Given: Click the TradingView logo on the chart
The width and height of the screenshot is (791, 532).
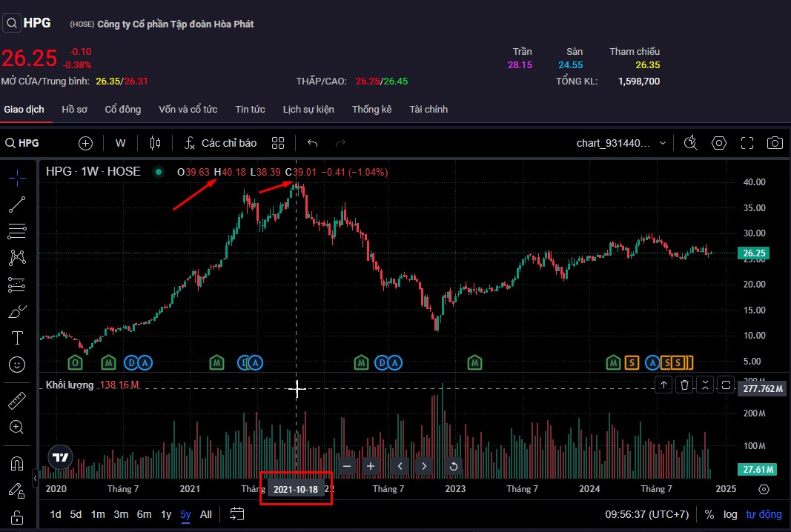Looking at the screenshot, I should [61, 457].
